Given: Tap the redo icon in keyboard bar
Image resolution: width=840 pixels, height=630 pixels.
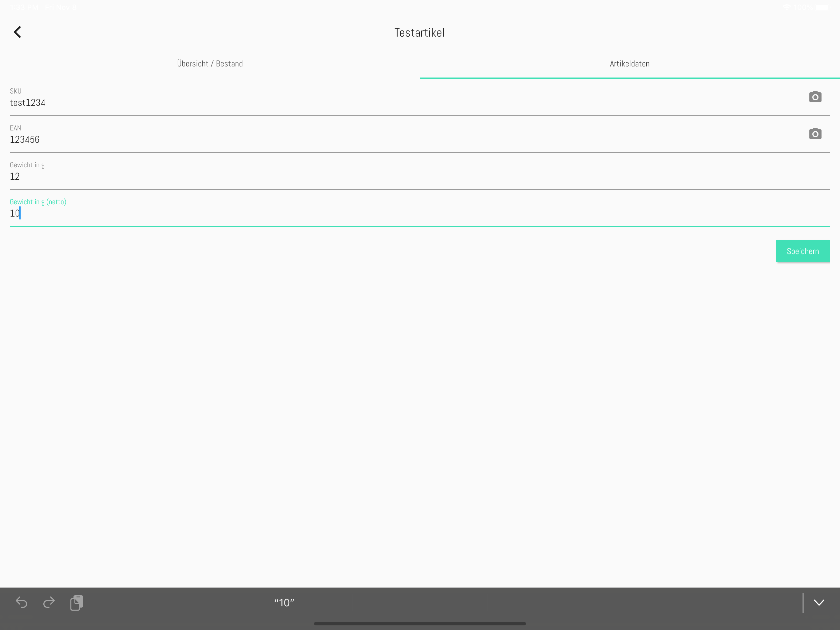Looking at the screenshot, I should (x=49, y=602).
